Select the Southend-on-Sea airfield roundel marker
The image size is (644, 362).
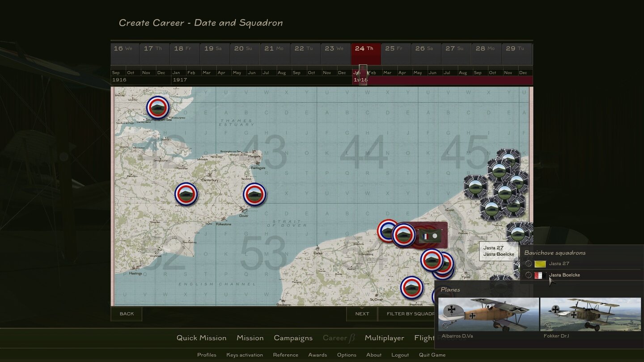pos(158,108)
